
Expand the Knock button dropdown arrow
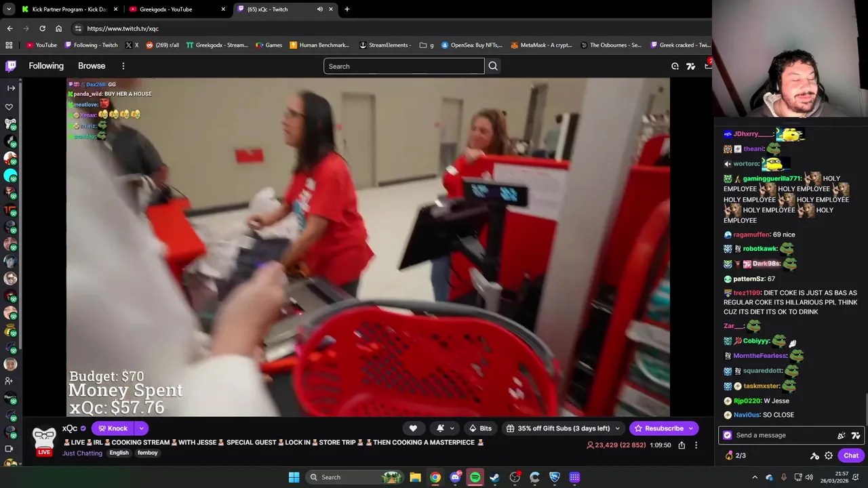click(141, 428)
